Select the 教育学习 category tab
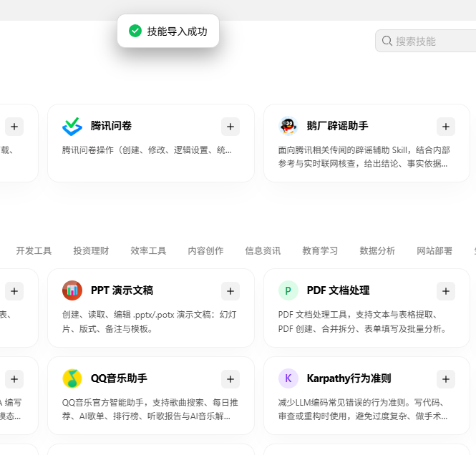 tap(320, 251)
